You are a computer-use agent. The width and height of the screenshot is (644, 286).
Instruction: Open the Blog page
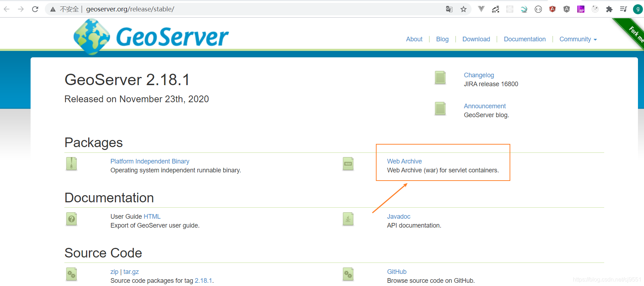click(442, 39)
